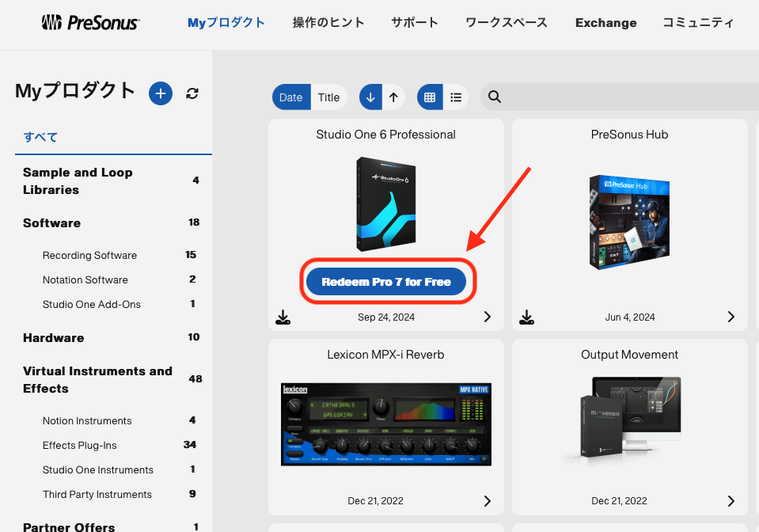Click Output Movement title text
This screenshot has width=759, height=532.
(x=629, y=355)
